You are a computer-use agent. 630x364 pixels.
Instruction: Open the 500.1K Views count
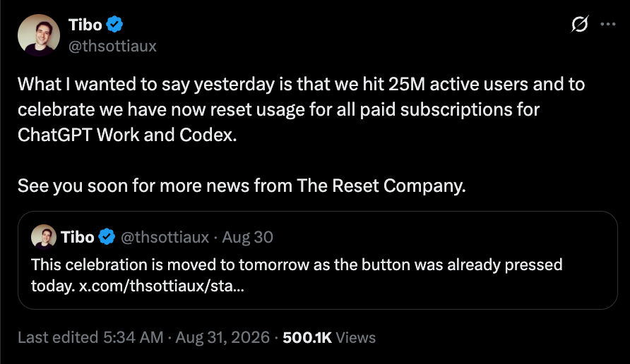(x=329, y=337)
